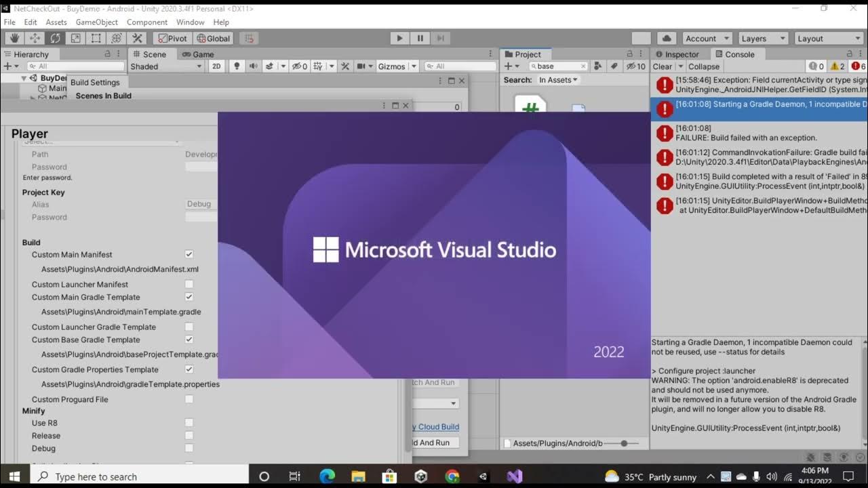
Task: Toggle Global handle rotation button
Action: (213, 39)
